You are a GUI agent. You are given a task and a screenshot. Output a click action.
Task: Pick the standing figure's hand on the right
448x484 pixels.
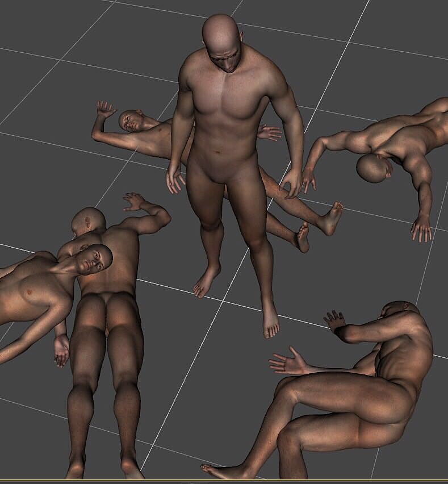click(x=292, y=183)
